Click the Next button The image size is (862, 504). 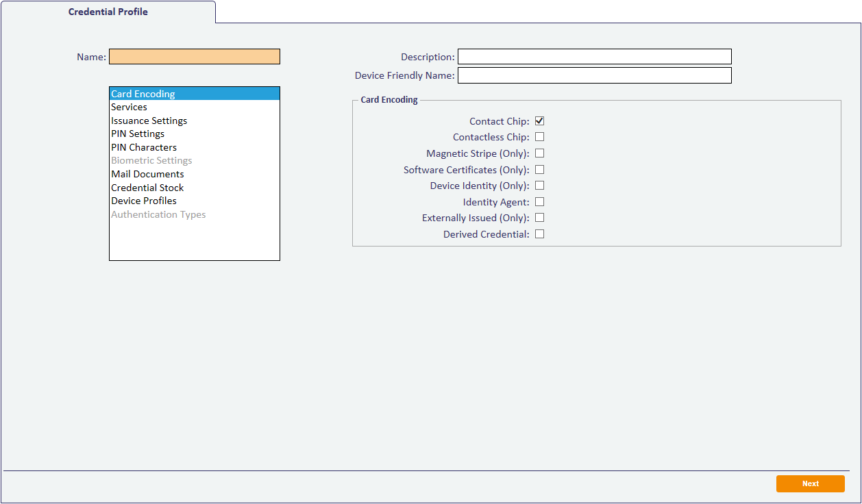pyautogui.click(x=810, y=483)
